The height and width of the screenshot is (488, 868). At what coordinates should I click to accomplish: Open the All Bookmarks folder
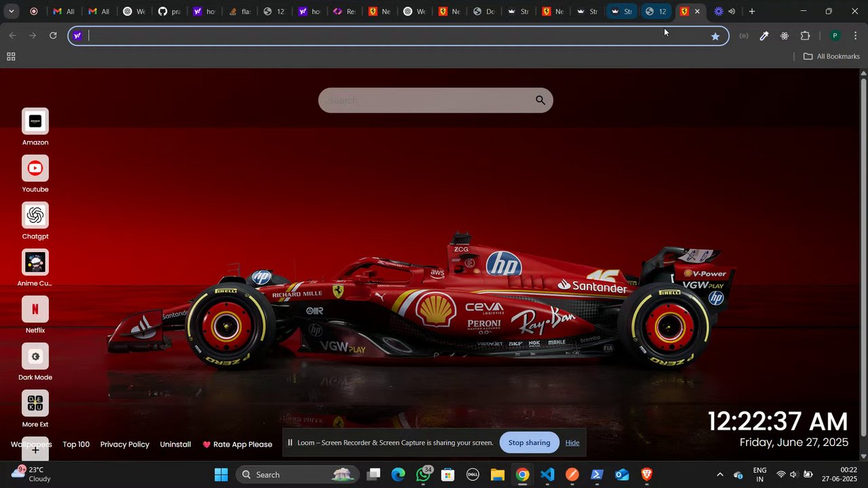pos(831,56)
